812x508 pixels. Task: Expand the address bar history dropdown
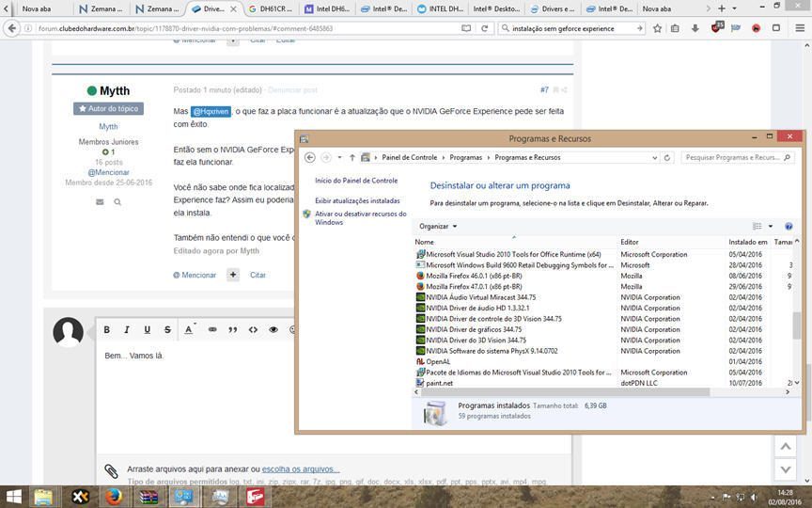click(655, 158)
